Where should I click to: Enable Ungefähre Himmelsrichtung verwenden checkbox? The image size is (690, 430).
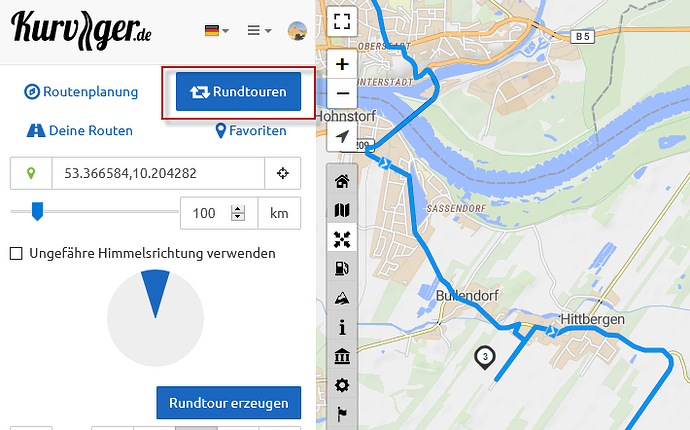point(16,254)
